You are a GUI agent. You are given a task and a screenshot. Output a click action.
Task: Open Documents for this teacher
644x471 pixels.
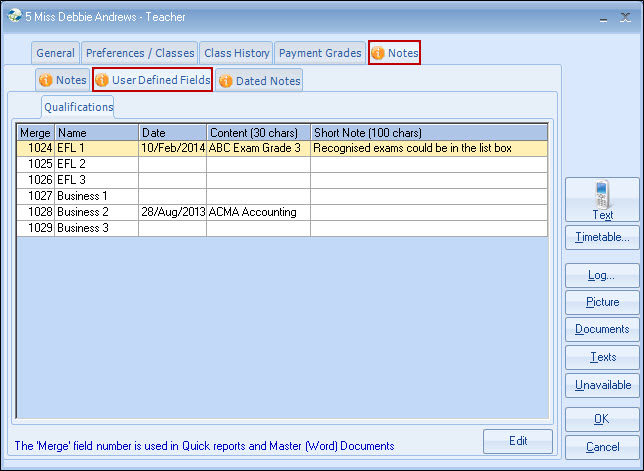pyautogui.click(x=602, y=329)
